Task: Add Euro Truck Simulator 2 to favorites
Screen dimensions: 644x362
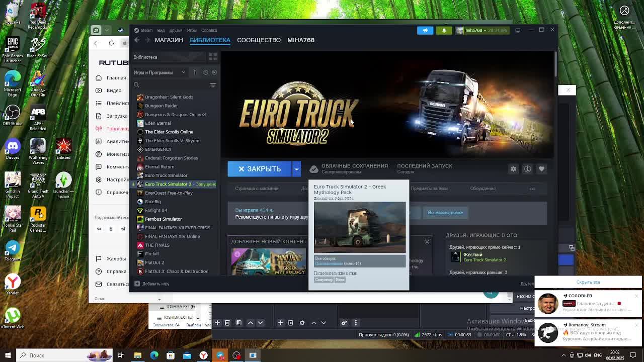Action: (541, 169)
